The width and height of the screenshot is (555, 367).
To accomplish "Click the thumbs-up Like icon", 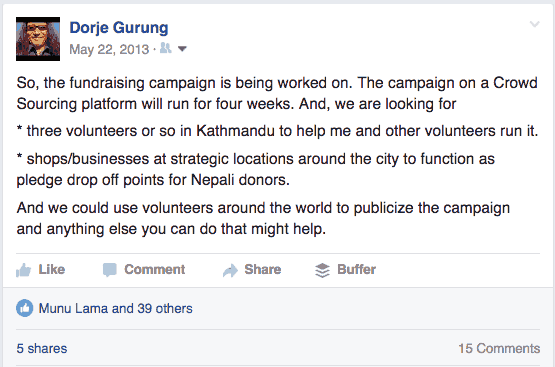I will coord(23,270).
